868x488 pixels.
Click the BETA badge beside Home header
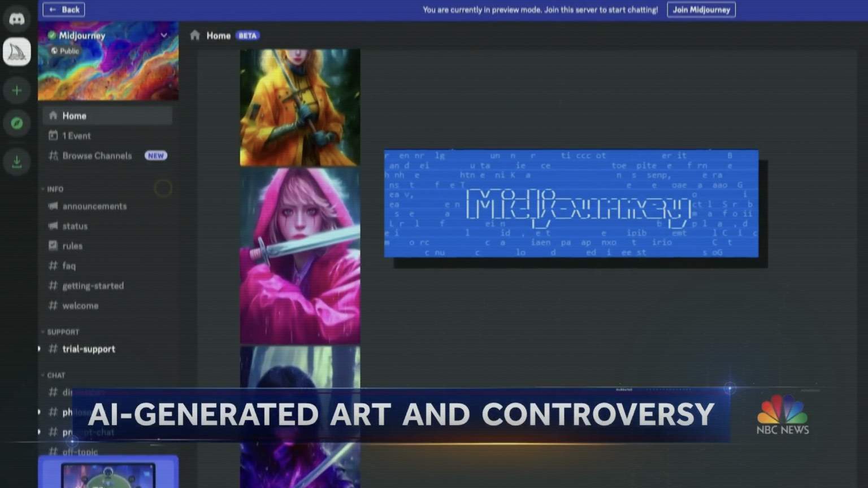tap(248, 36)
